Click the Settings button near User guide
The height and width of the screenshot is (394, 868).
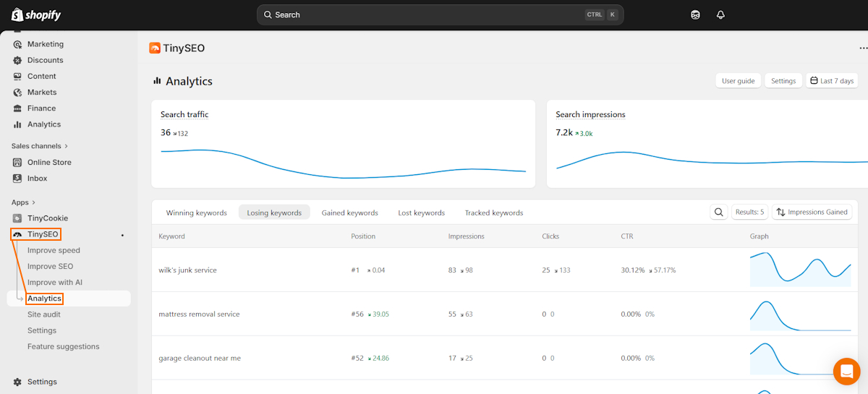tap(783, 81)
